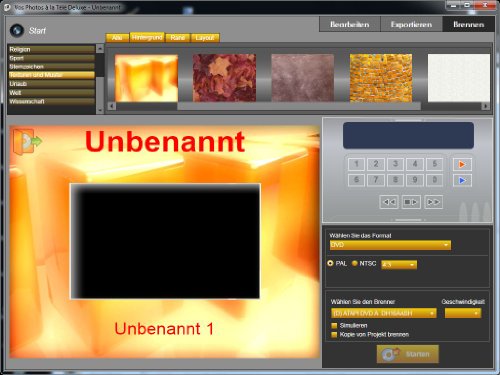The image size is (500, 375).
Task: Click the fast-forward button on the remote
Action: pos(433,202)
